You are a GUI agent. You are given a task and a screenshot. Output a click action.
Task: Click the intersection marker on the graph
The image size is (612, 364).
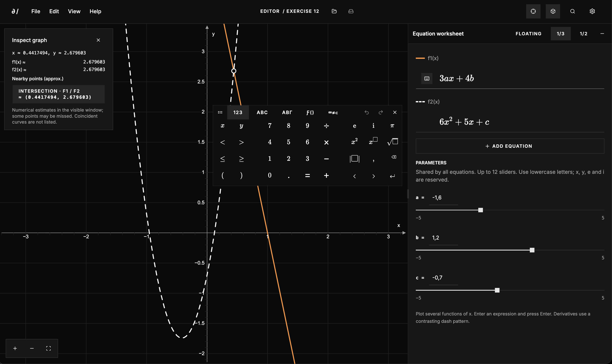234,71
